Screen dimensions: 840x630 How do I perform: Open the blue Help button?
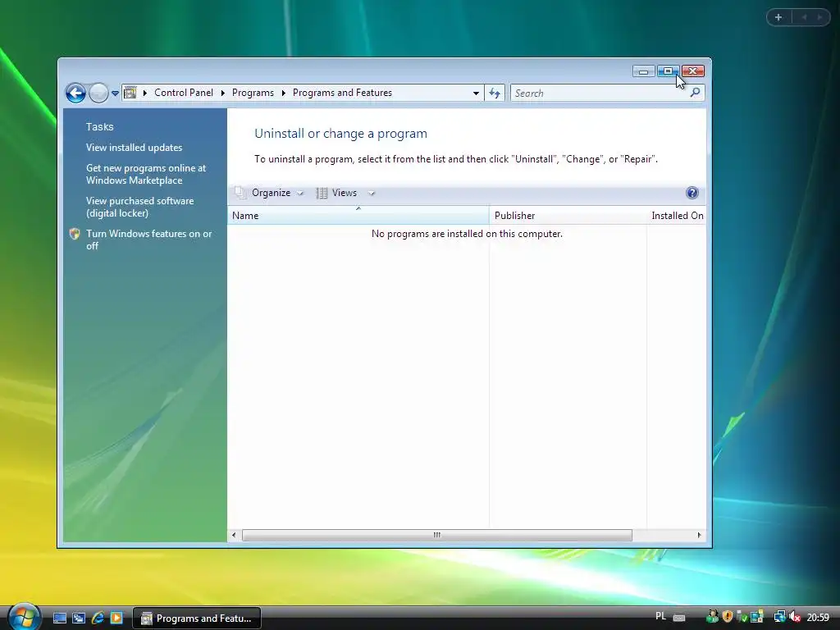692,193
